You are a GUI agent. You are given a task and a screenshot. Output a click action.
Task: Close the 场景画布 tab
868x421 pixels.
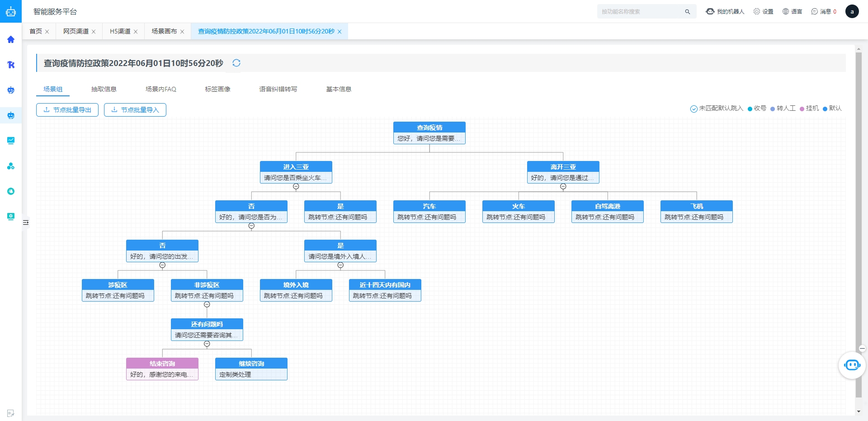tap(182, 32)
